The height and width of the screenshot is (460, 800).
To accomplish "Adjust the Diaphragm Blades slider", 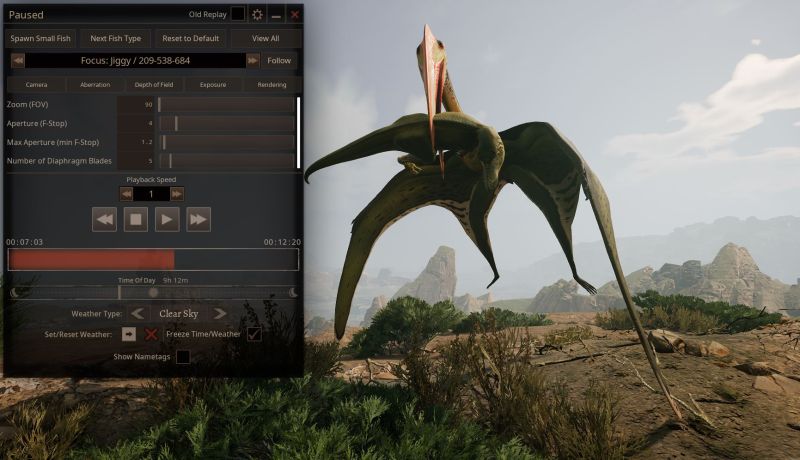I will tap(226, 161).
